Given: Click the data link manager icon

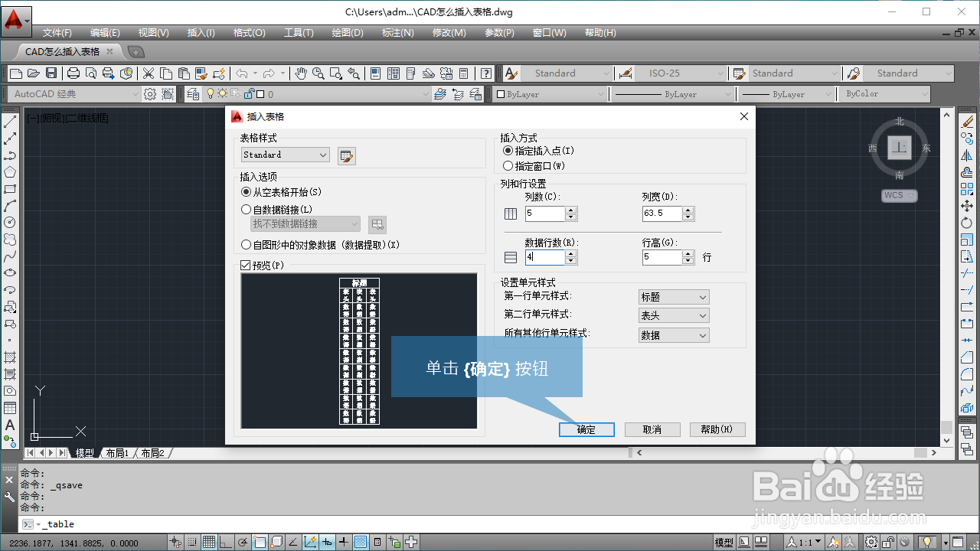Looking at the screenshot, I should point(377,224).
